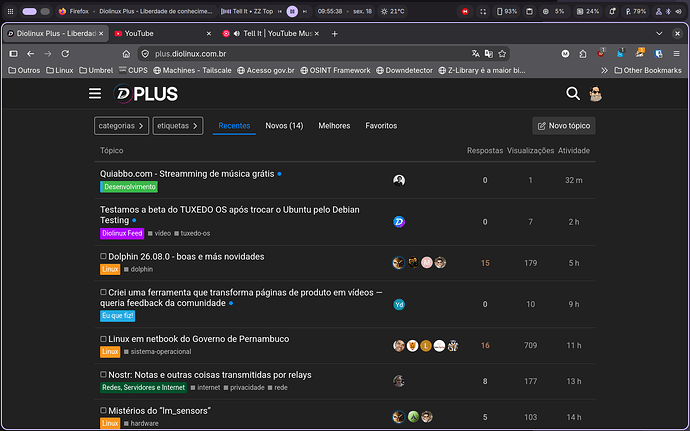This screenshot has width=690, height=431.
Task: Open the Linux bookmarks folder
Action: (x=60, y=70)
